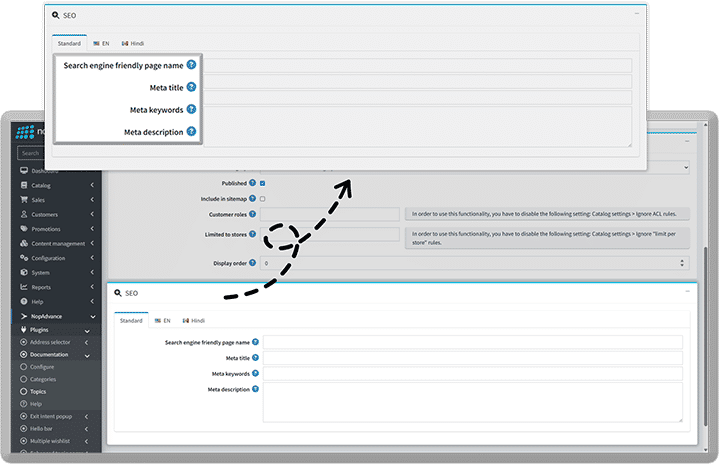Expand the Customers menu chevron
Viewport: 720px width, 464px height.
click(92, 214)
